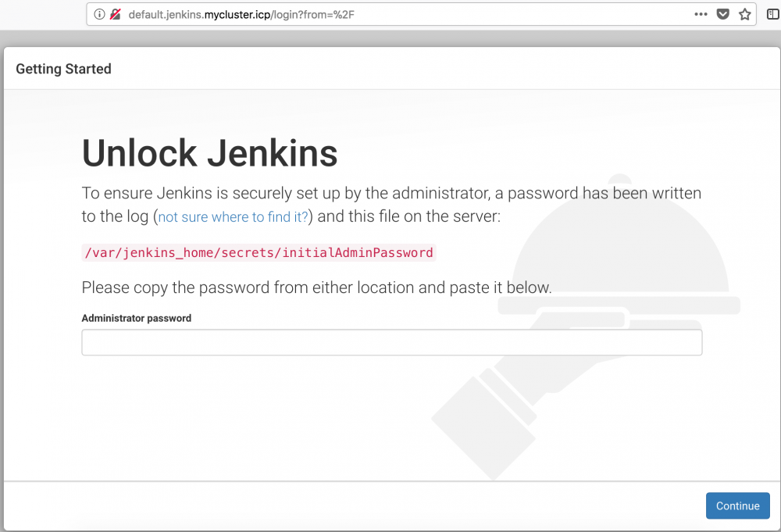The width and height of the screenshot is (781, 532).
Task: Click the 'Unlock Jenkins' heading
Action: [209, 153]
